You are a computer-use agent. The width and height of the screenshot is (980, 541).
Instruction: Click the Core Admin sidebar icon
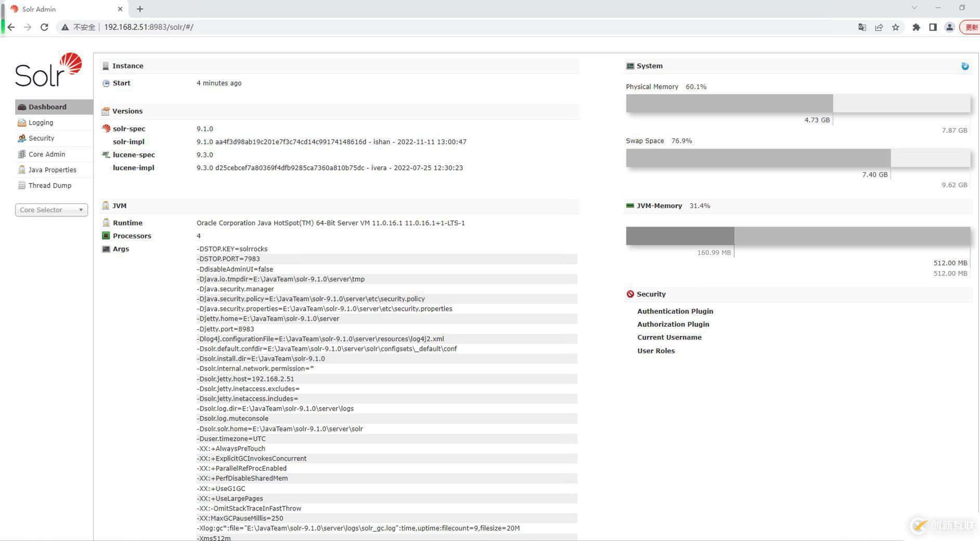pos(22,154)
